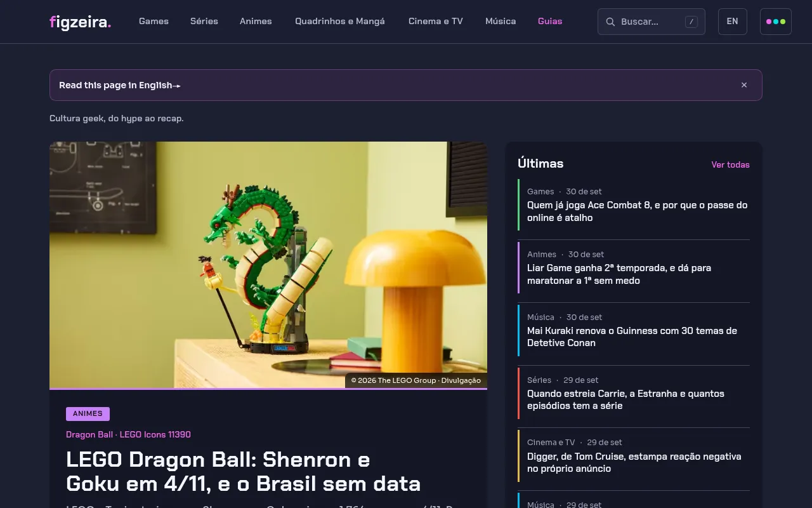812x508 pixels.
Task: Open the Cinema e TV section
Action: point(436,22)
